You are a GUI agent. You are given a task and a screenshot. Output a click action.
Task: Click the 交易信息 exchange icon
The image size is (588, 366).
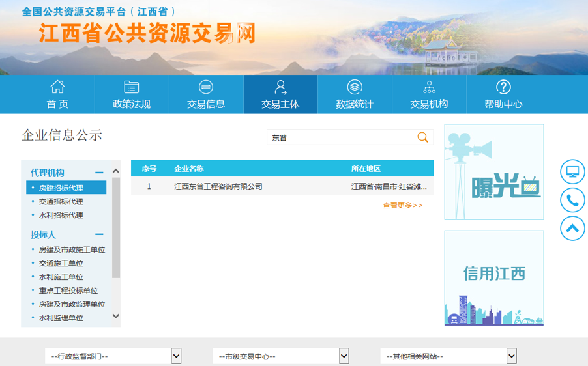206,87
